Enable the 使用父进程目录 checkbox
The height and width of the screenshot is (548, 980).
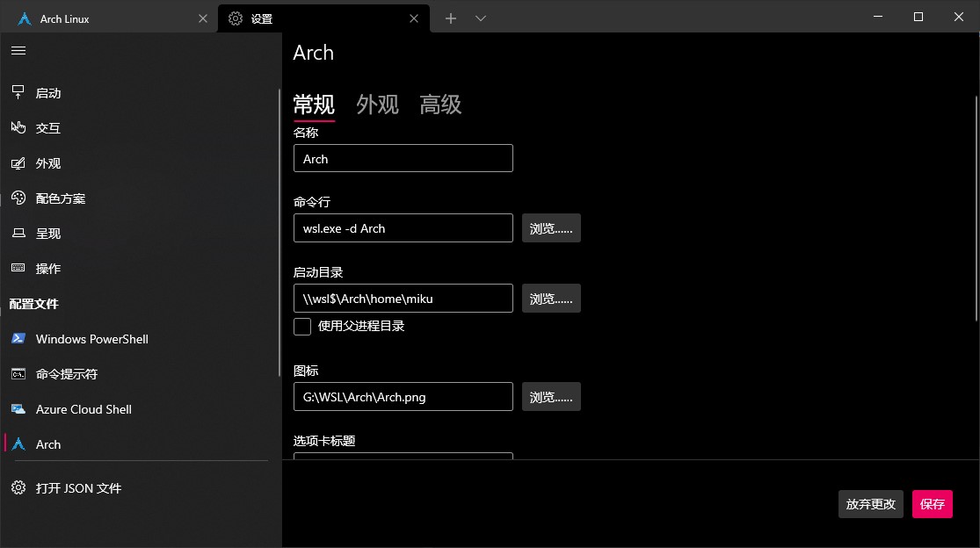point(301,327)
